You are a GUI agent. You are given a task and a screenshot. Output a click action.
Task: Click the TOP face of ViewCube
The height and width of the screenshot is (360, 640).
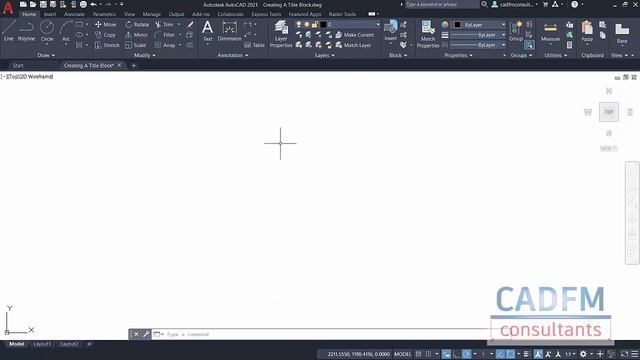tap(609, 112)
